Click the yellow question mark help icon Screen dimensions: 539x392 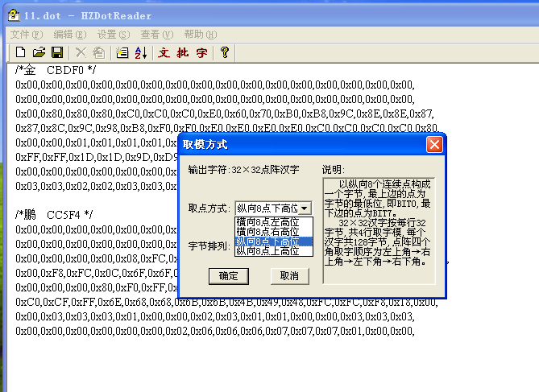pos(225,52)
